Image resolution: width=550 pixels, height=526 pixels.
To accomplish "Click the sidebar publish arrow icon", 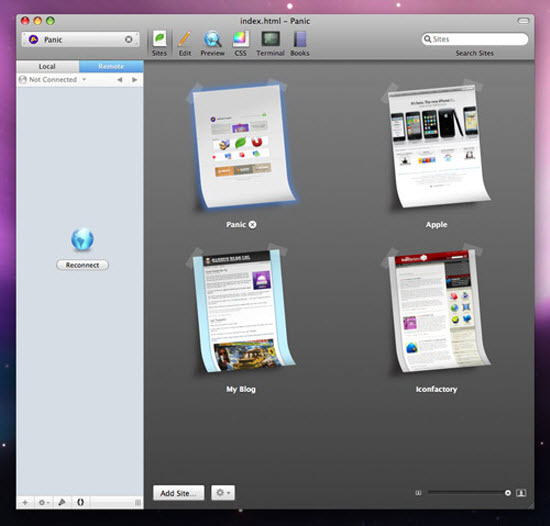I will tap(62, 503).
